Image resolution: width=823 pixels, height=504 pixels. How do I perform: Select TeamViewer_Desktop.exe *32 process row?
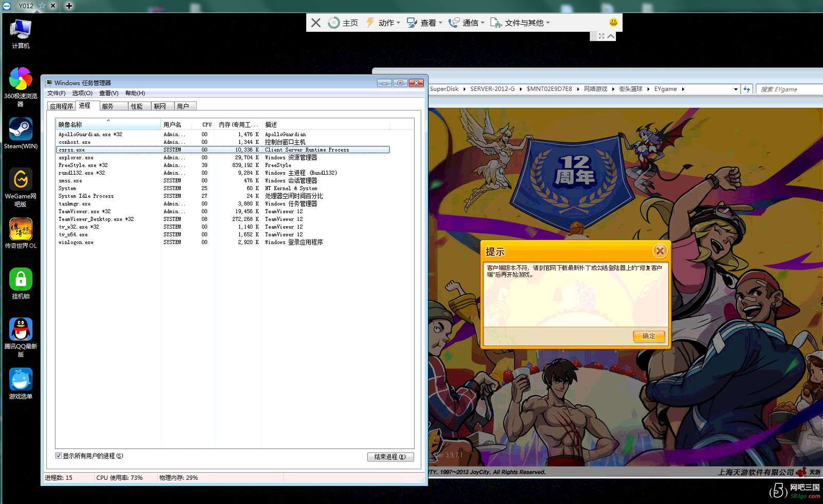222,219
